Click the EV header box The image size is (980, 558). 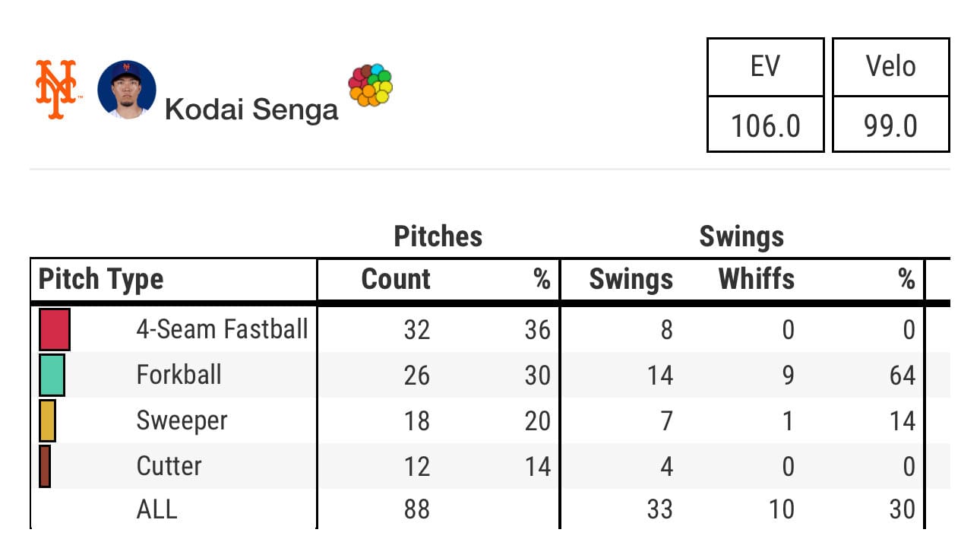tap(766, 67)
